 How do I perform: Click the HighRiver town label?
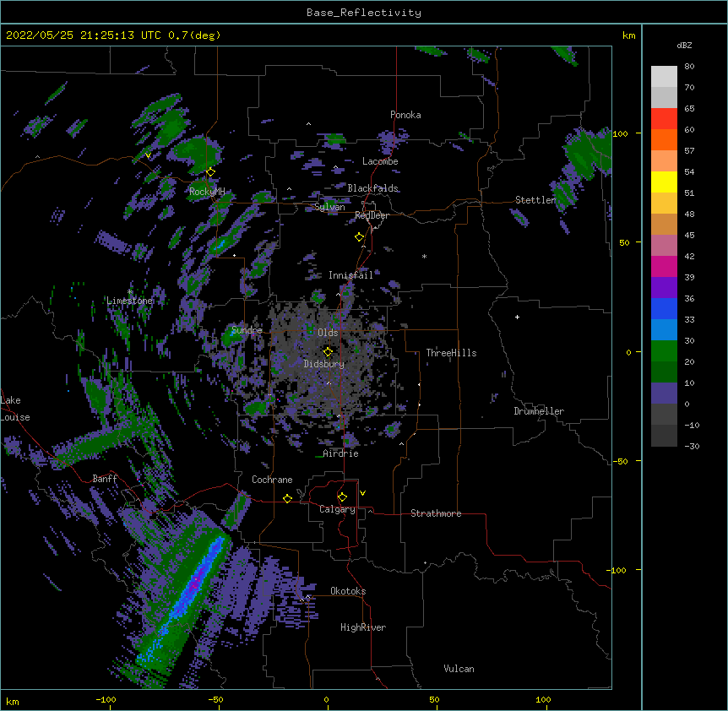point(363,627)
